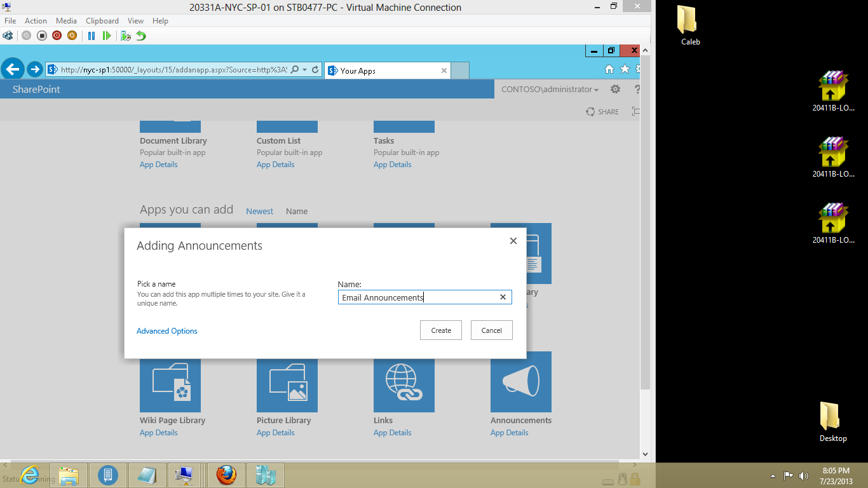The width and height of the screenshot is (868, 488).
Task: Click the orange Save VM state icon
Action: click(x=72, y=36)
